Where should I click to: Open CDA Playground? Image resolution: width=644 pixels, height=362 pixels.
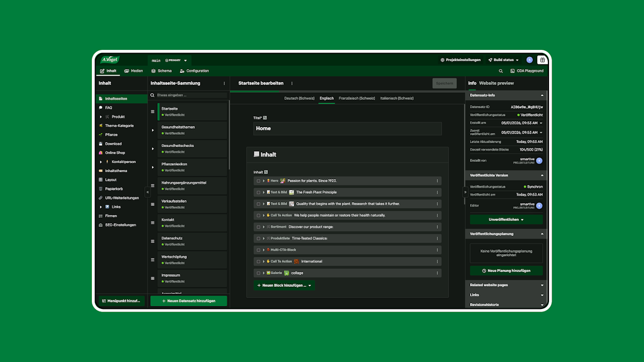527,71
